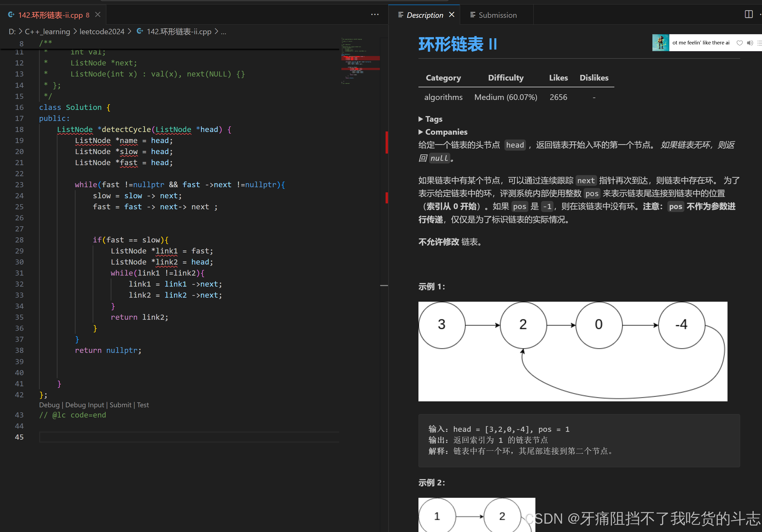Click Debug Input code lens link
762x532 pixels.
[x=85, y=405]
